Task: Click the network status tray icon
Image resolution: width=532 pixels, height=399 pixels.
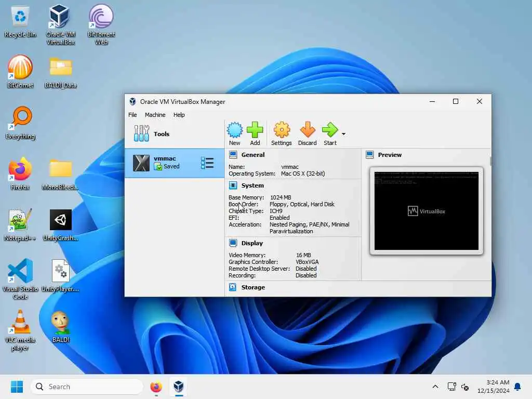Action: (451, 387)
